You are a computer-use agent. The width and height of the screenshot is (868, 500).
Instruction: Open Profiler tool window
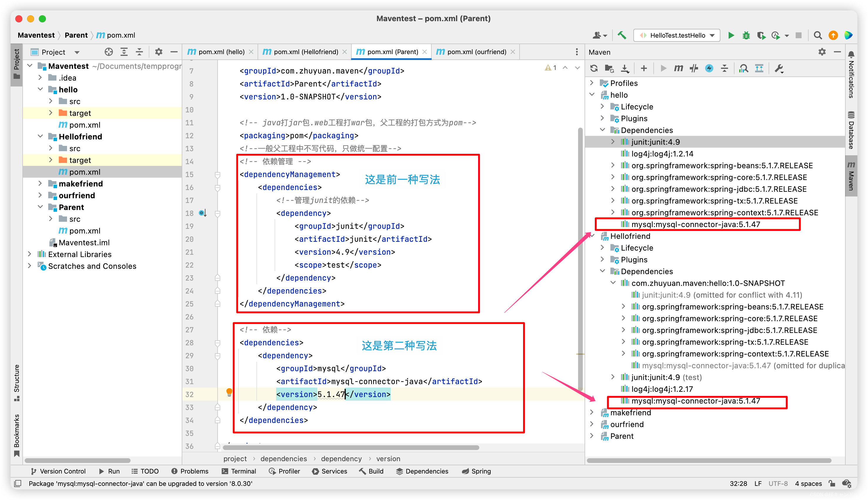(x=285, y=471)
